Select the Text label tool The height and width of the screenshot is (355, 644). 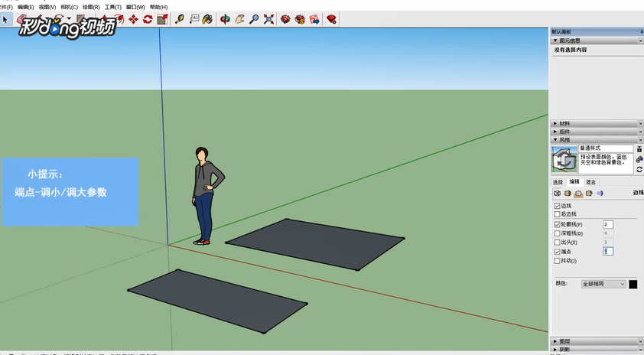(194, 19)
